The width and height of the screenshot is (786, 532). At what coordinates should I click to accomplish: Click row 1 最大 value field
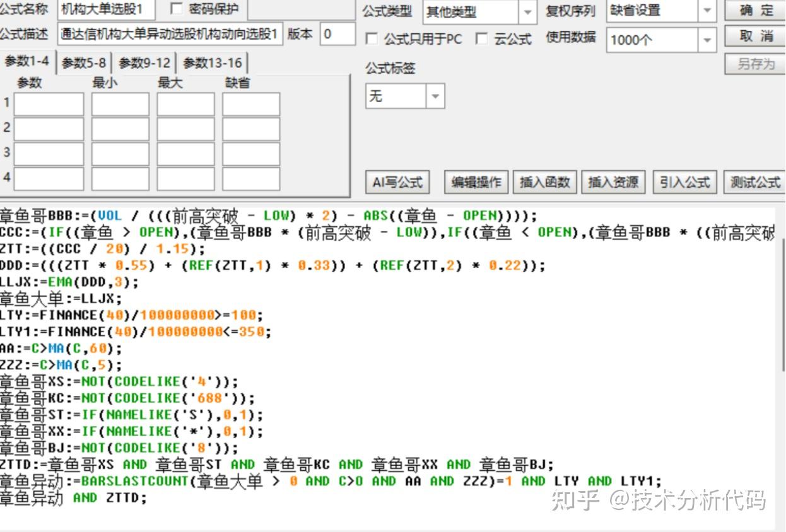(185, 104)
